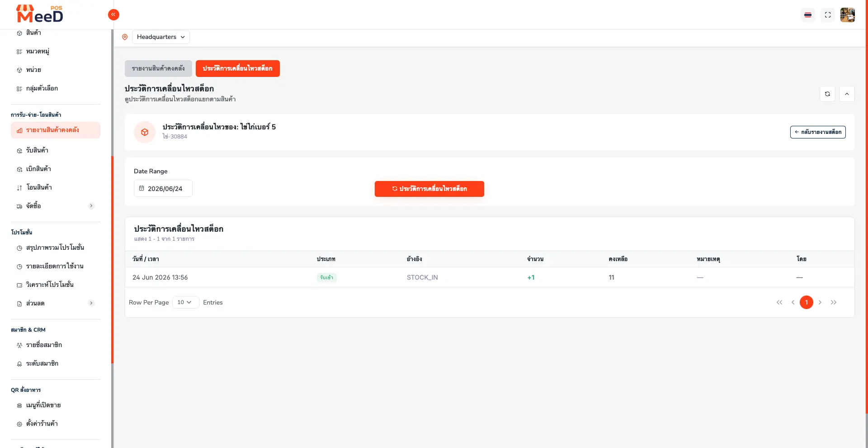Toggle fullscreen mode icon
This screenshot has height=448, width=868.
(828, 15)
